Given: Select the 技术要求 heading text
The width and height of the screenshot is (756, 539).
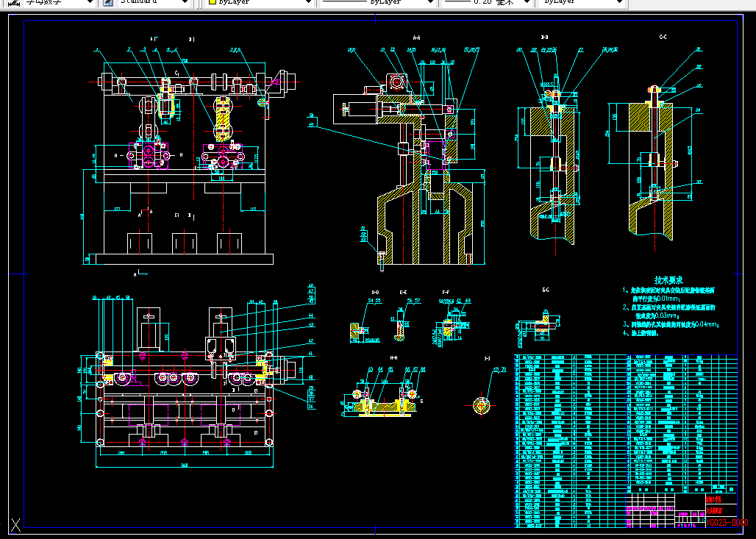Looking at the screenshot, I should click(668, 280).
